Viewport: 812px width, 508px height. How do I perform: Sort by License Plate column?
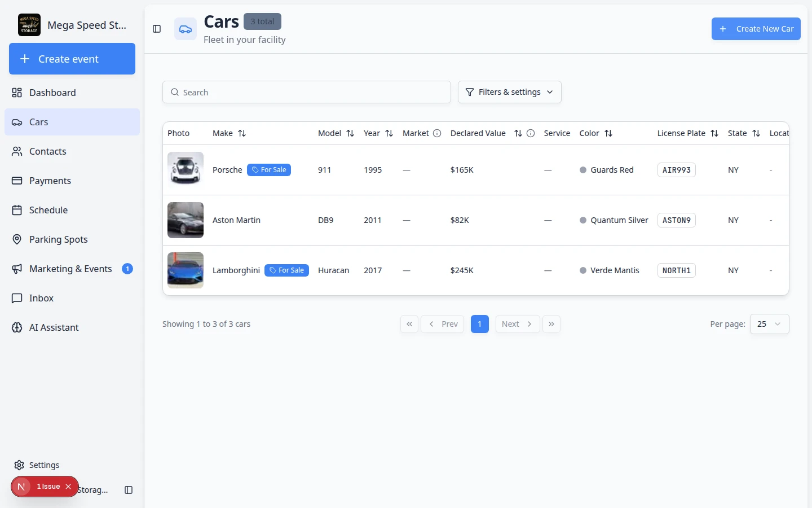point(714,133)
